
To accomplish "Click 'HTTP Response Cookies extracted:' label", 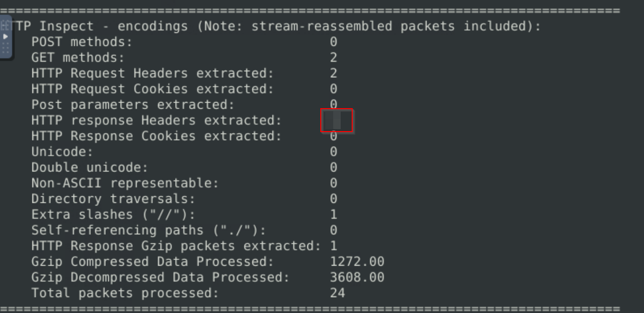I will coord(157,136).
